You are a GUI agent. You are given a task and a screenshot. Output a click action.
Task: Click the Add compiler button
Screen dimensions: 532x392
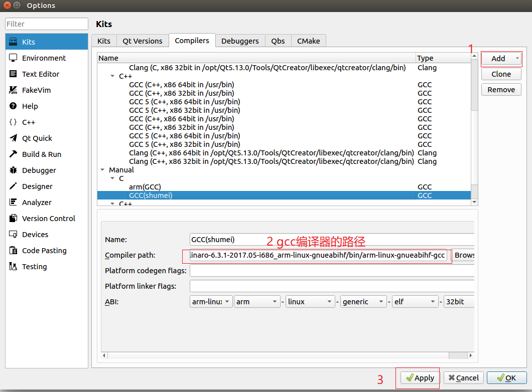coord(498,59)
